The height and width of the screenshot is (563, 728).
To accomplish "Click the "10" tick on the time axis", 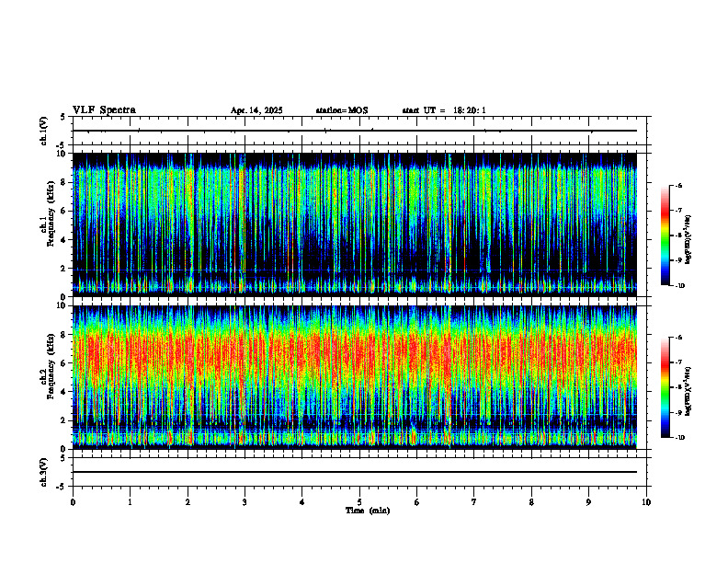I will tap(646, 502).
